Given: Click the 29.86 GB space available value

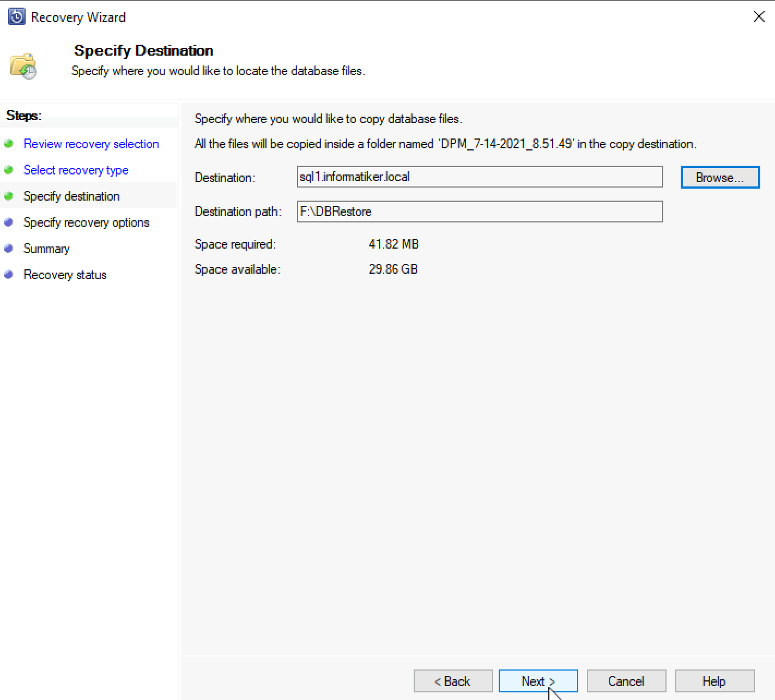Looking at the screenshot, I should tap(393, 269).
